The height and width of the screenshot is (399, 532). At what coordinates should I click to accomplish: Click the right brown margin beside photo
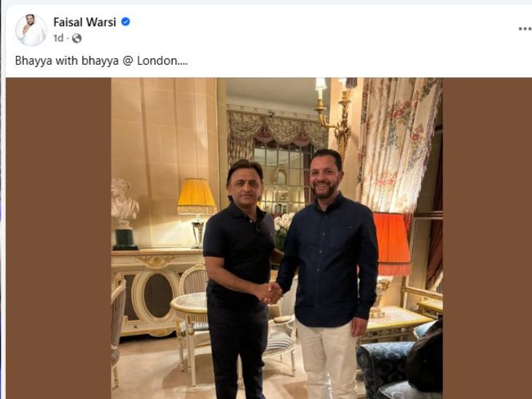tap(485, 240)
